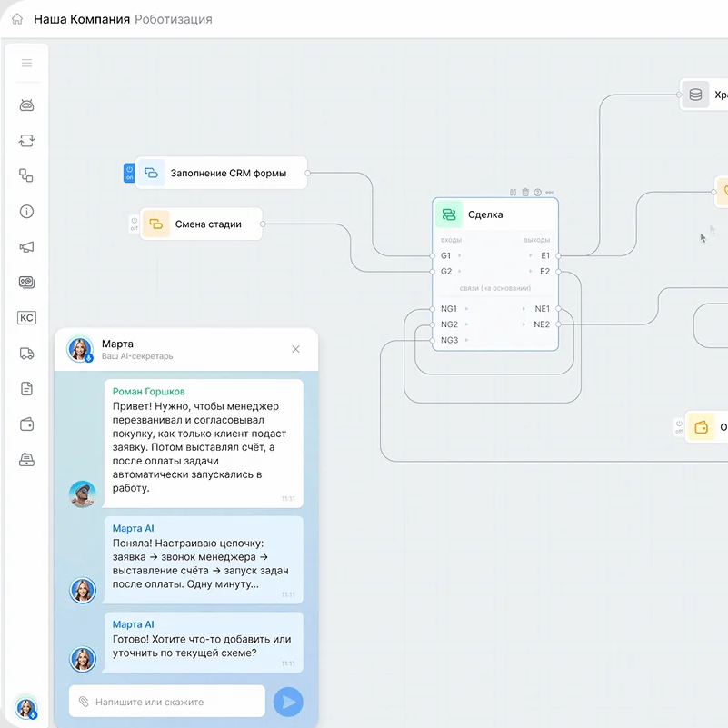Toggle on the Смена стадии trigger
Viewport: 728px width, 728px height.
tap(134, 224)
